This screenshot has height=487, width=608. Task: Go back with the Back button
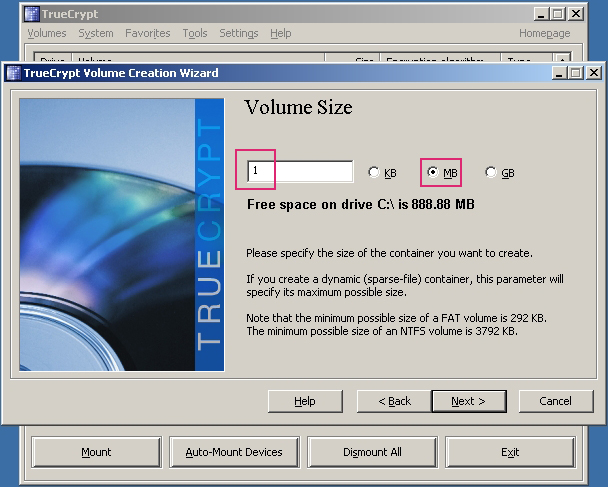(x=394, y=401)
